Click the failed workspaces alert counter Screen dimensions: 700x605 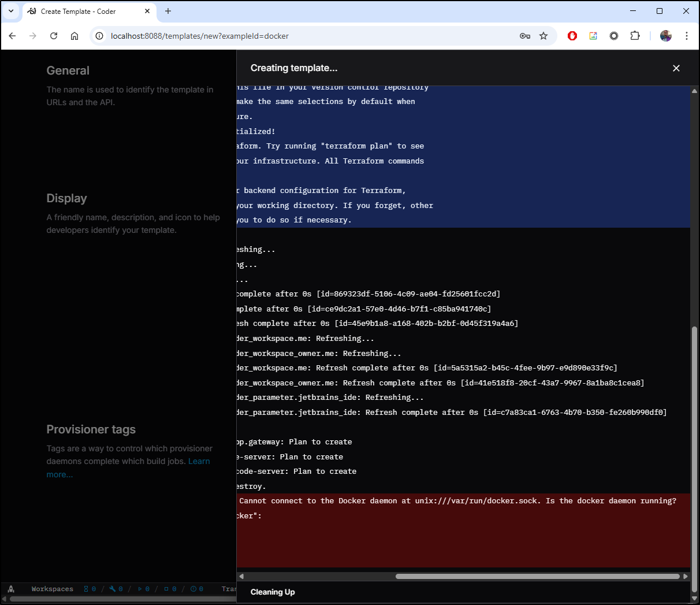point(197,589)
